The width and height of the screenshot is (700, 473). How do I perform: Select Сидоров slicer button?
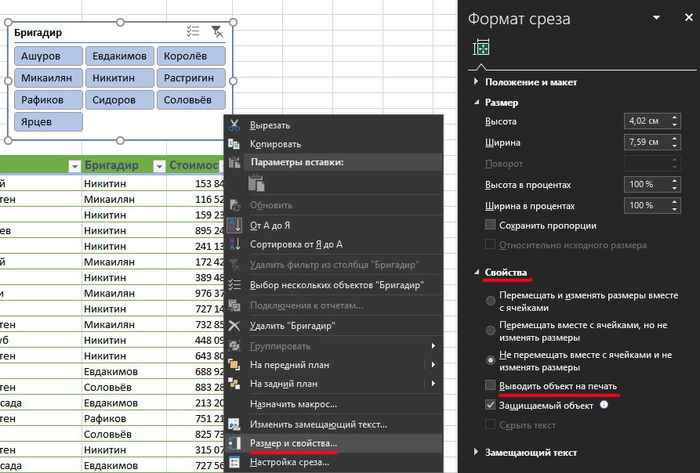(x=120, y=100)
